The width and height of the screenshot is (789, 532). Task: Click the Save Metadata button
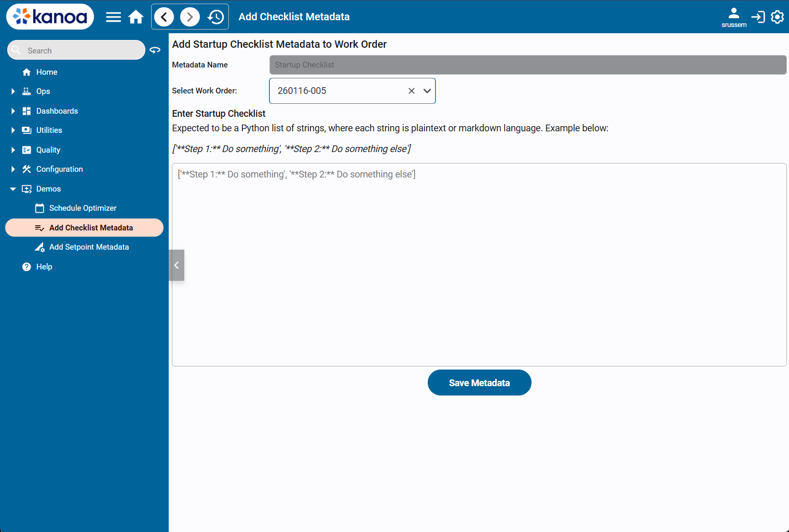click(479, 383)
